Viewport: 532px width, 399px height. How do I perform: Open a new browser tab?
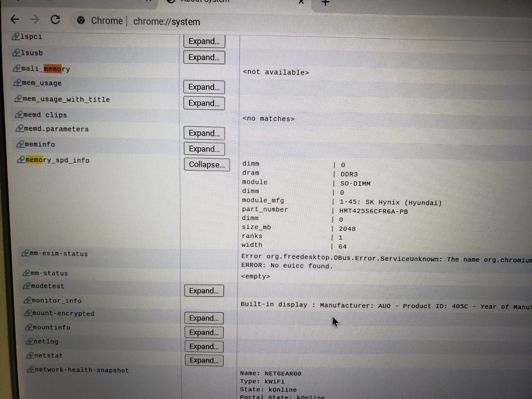pos(325,3)
